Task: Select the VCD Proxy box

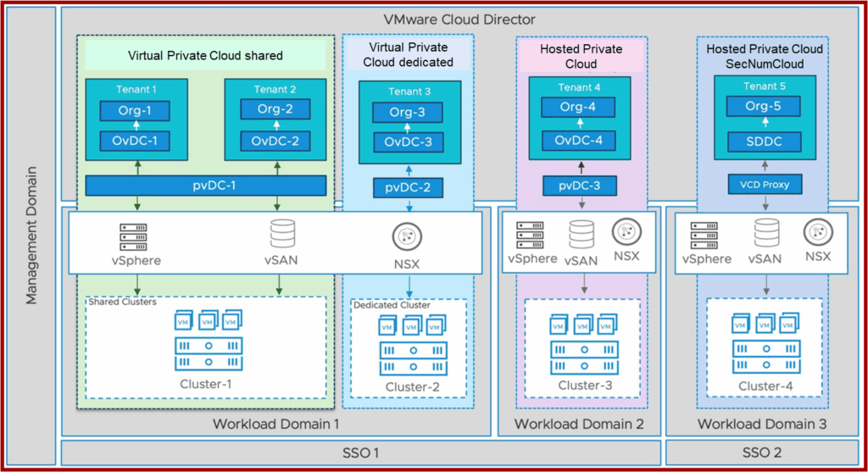Action: (765, 184)
